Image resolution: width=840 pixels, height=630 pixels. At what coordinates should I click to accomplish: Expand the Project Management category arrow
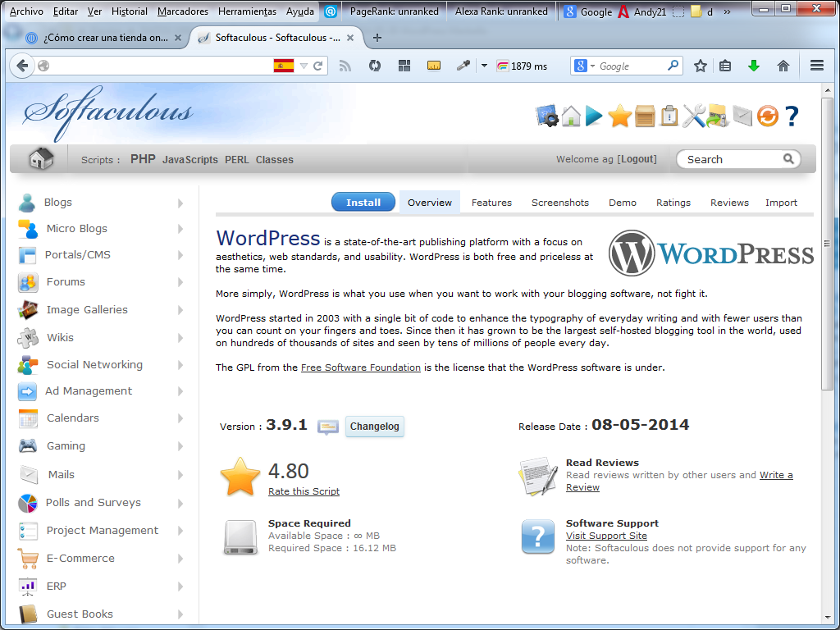180,531
